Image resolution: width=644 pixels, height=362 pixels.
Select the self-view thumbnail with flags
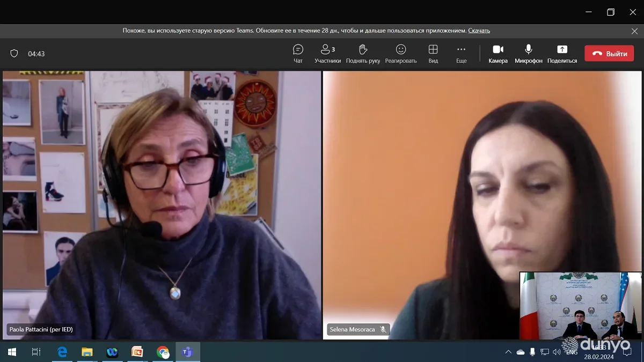pyautogui.click(x=580, y=306)
